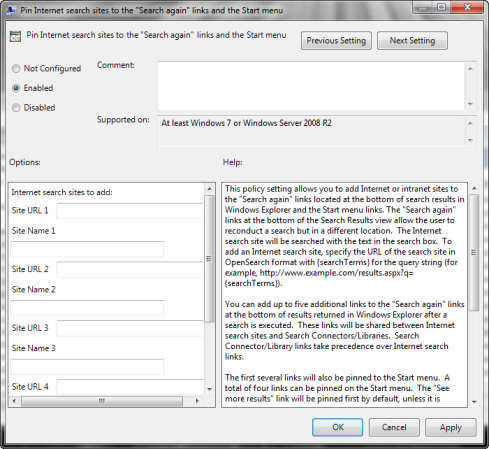Click the Help panel vertical scrollbar thumb
Screen dimensions: 489x449
(474, 253)
